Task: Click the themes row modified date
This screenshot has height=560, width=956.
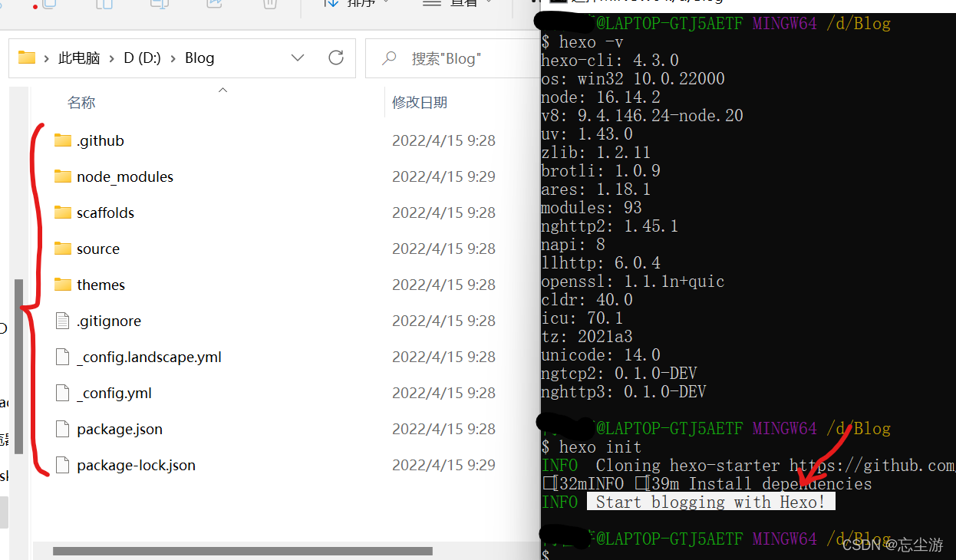Action: (443, 285)
